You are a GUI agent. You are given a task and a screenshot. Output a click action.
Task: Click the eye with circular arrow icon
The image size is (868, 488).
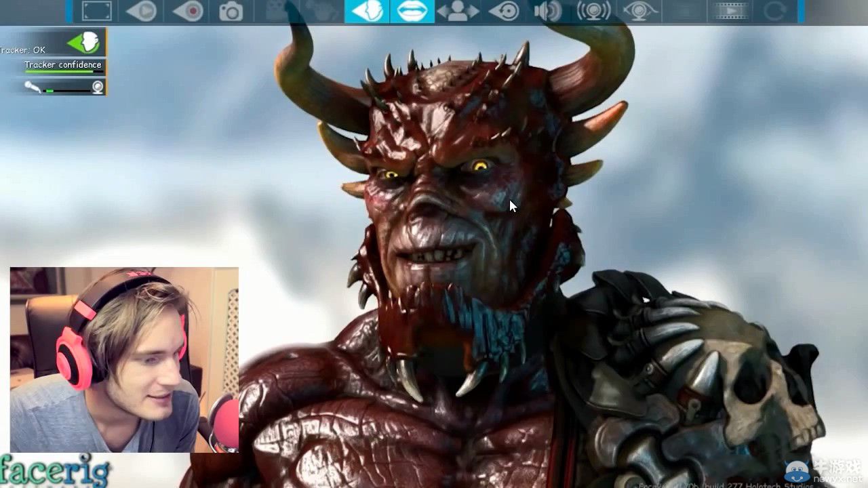tap(505, 11)
